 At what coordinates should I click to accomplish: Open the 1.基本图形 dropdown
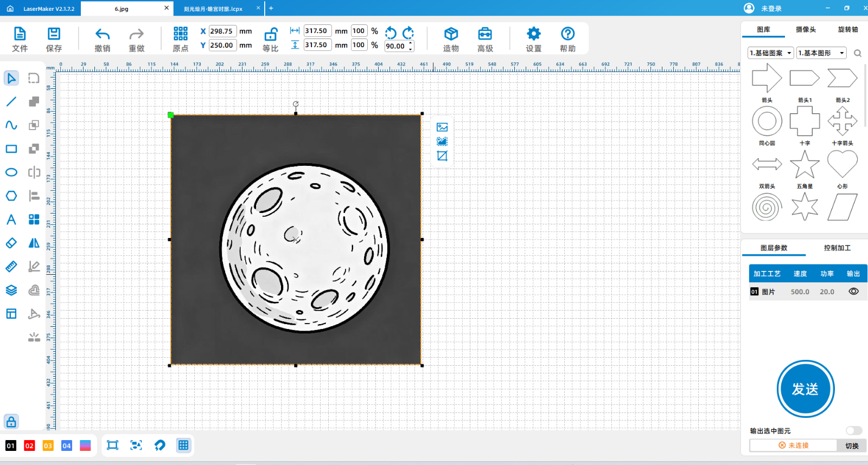tap(821, 53)
